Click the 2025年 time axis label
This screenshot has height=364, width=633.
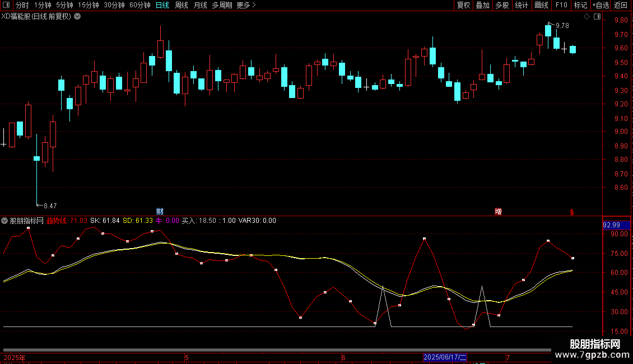tap(15, 358)
